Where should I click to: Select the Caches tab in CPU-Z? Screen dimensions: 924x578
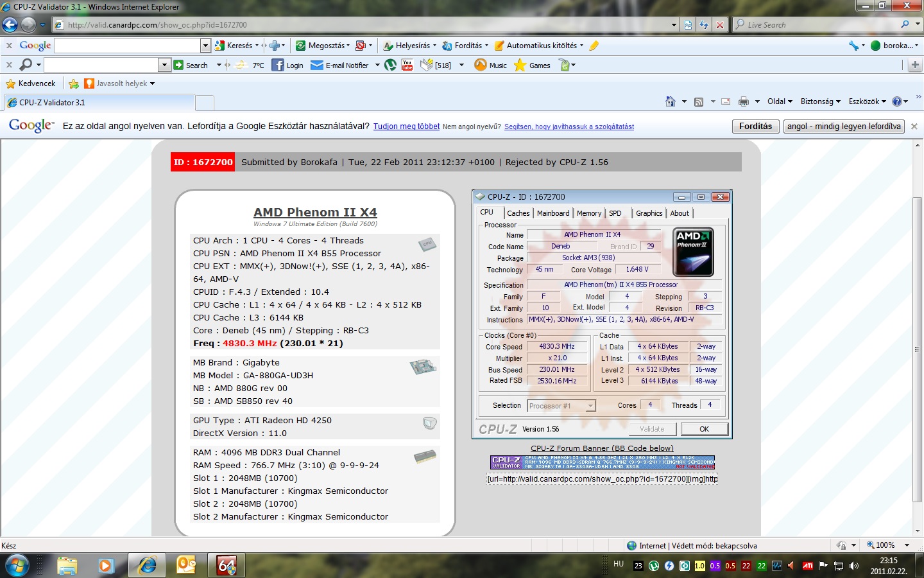click(518, 213)
